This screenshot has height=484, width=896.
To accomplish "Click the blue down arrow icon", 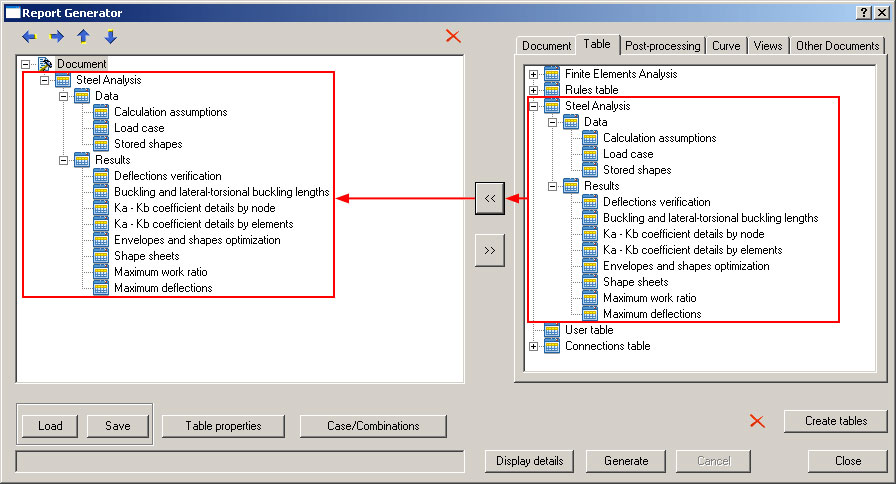I will coord(110,37).
